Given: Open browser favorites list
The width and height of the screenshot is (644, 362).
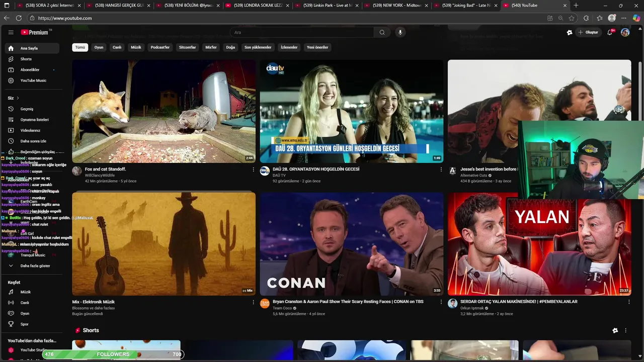Looking at the screenshot, I should (x=600, y=18).
